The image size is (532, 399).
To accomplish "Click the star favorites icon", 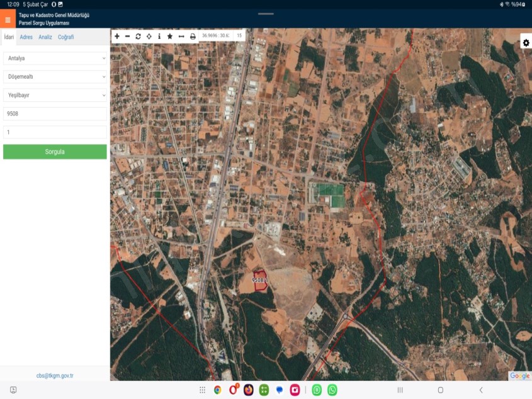I will click(x=170, y=37).
